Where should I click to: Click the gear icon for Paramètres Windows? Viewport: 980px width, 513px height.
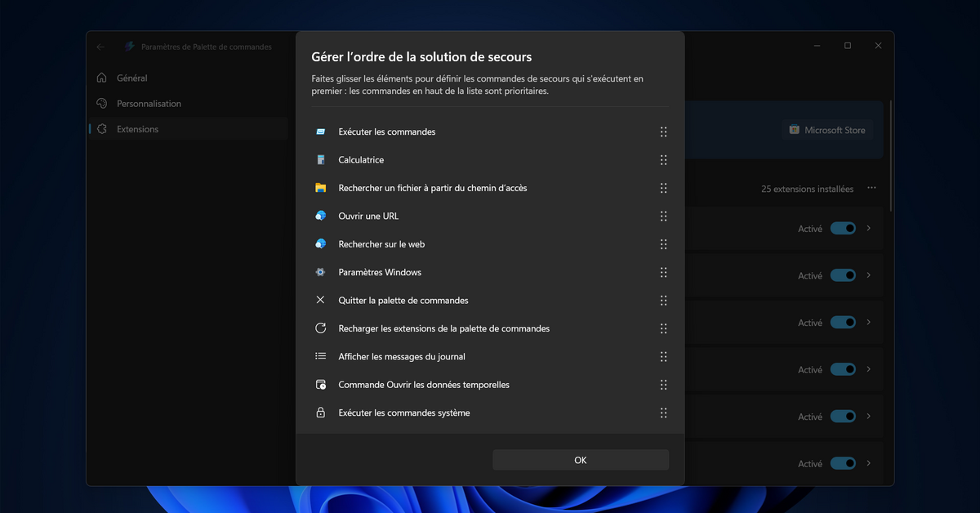(321, 272)
